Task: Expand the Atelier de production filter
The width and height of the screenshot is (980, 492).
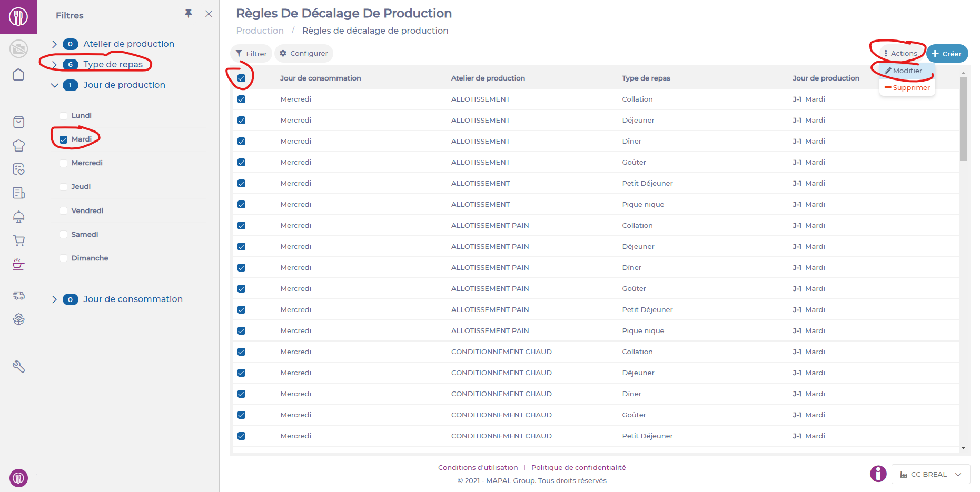Action: click(x=54, y=44)
